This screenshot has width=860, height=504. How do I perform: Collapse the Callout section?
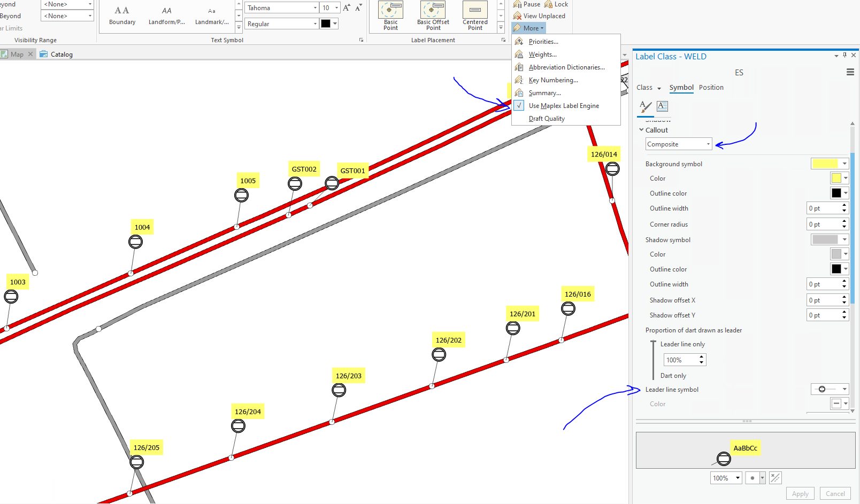(x=641, y=130)
